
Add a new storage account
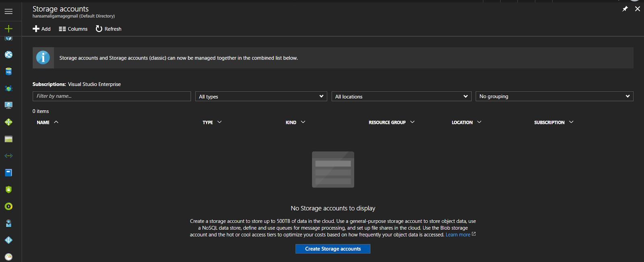[x=41, y=29]
